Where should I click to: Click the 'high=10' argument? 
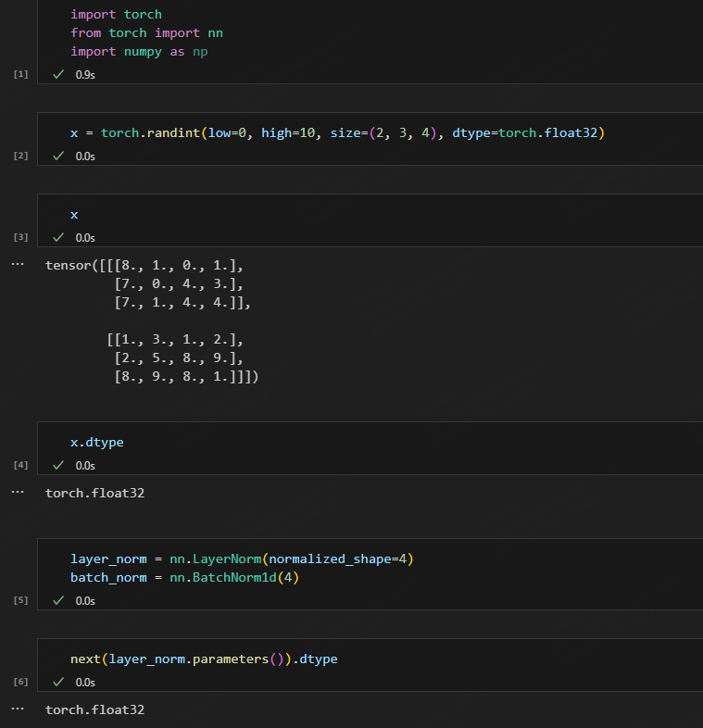[x=288, y=133]
